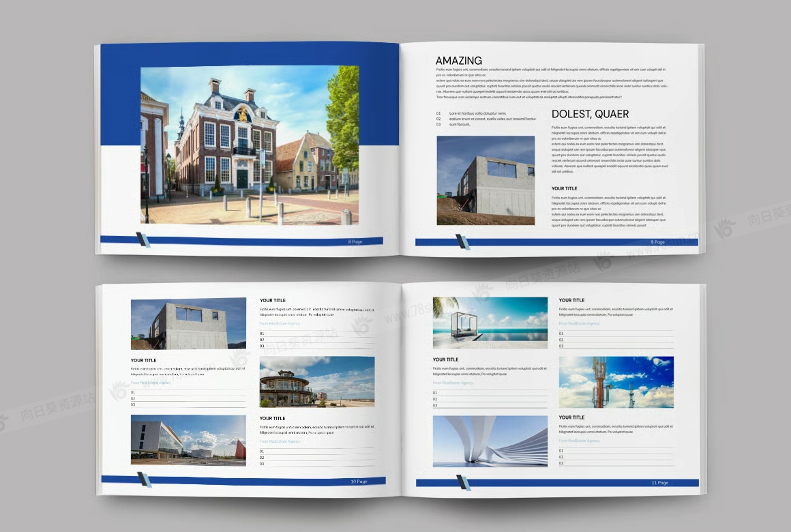Click the '11 Page' footer label
This screenshot has width=791, height=532.
[659, 483]
